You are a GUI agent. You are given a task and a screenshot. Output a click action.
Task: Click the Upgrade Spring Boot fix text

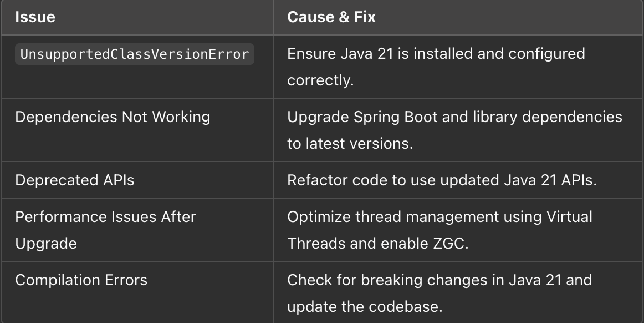click(x=454, y=117)
